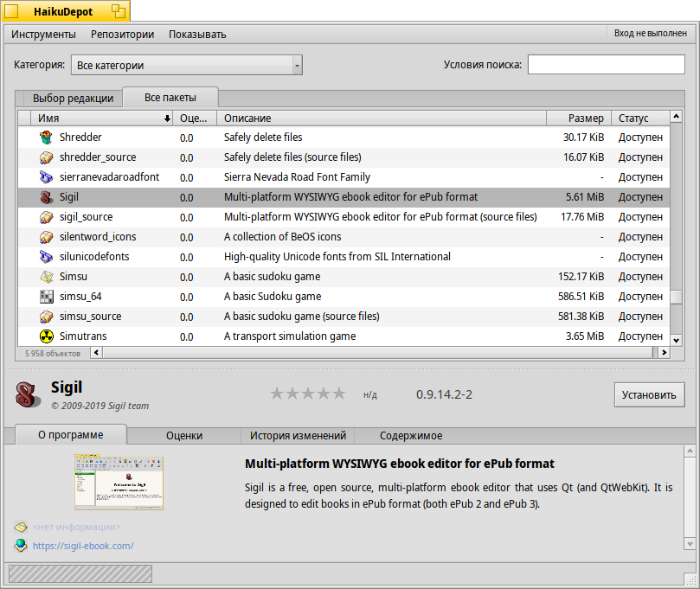Click the sierranevadaroadfont font icon
Image resolution: width=700 pixels, height=589 pixels.
46,177
